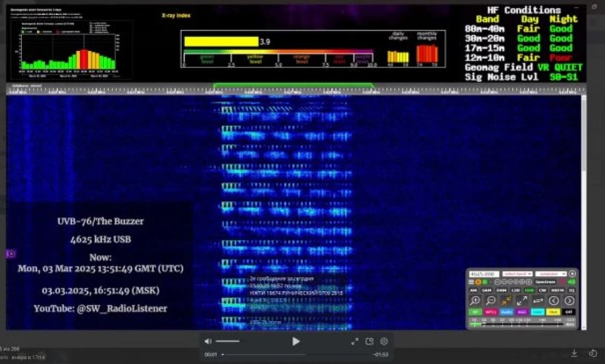Click 'Geomag Field' text
This screenshot has height=364, width=605.
pos(499,67)
